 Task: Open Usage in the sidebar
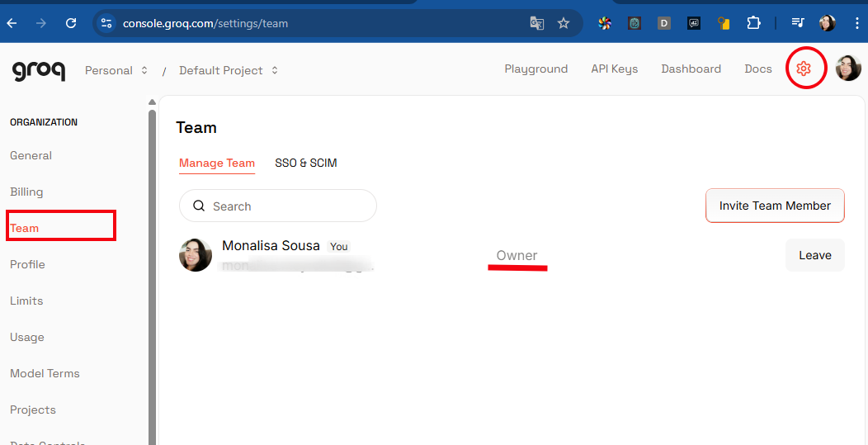[x=27, y=337]
